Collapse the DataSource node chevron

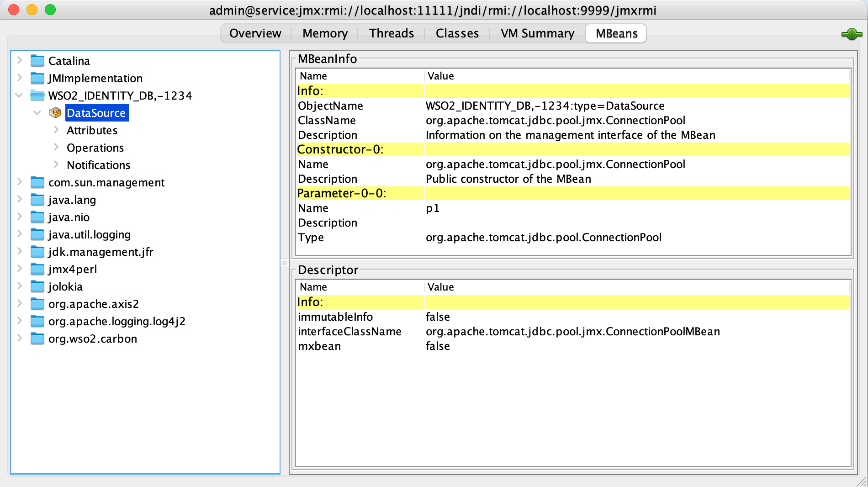click(x=37, y=112)
